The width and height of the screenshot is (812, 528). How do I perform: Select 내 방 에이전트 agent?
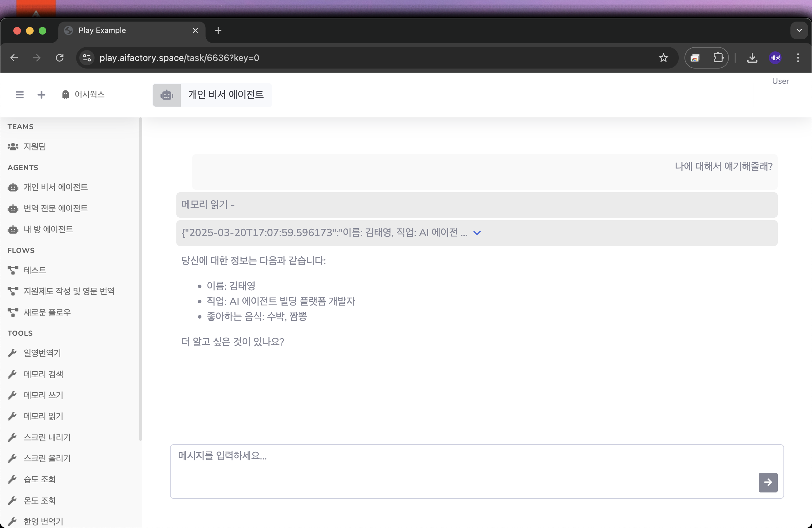click(40, 229)
